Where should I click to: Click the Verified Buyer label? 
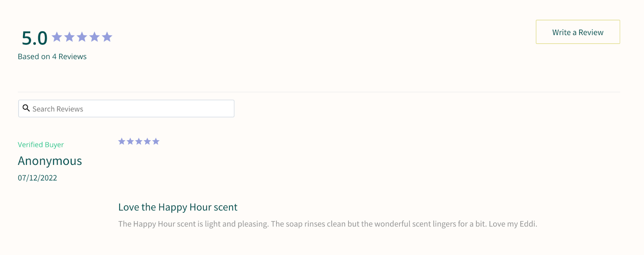pos(41,145)
